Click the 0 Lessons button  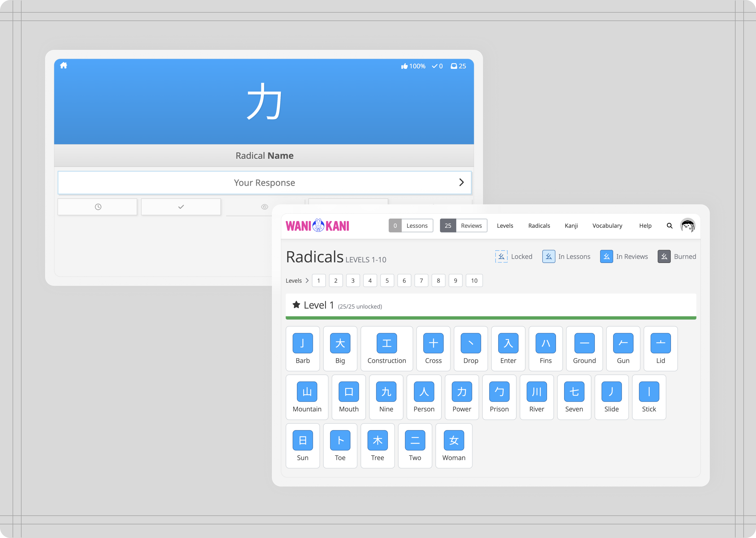pyautogui.click(x=411, y=226)
